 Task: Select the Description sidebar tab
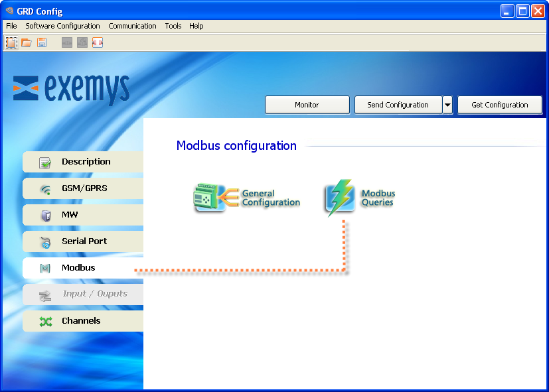83,162
